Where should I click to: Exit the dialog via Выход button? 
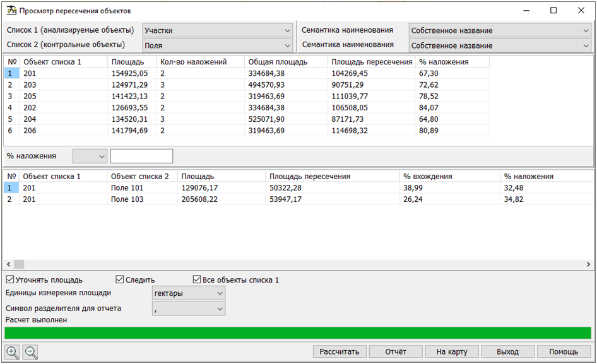(x=507, y=351)
